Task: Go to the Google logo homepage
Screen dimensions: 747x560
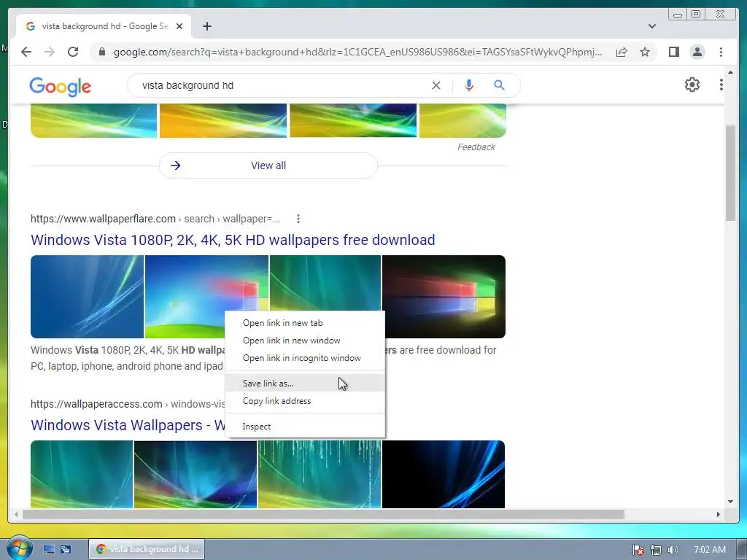Action: point(60,86)
